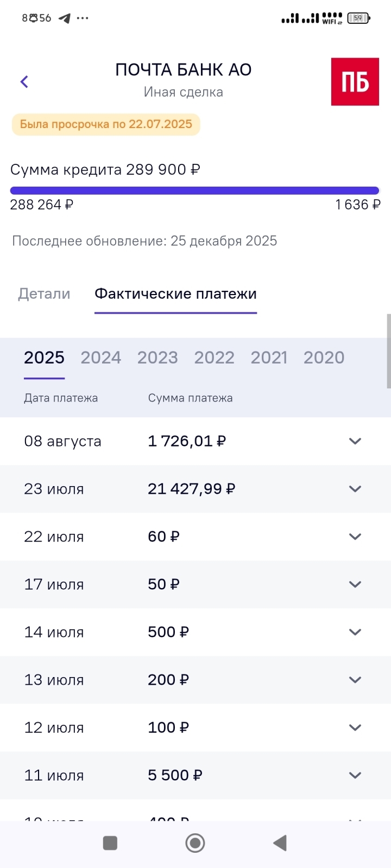The image size is (391, 868).
Task: Select the Фактические платежи tab
Action: coord(175,294)
